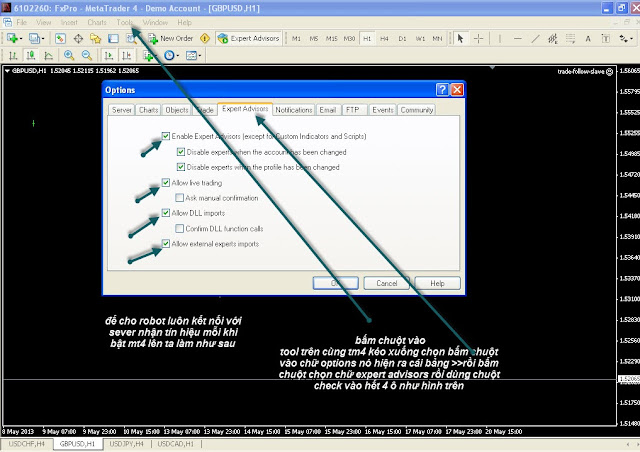Screen dimensions: 640x452
Task: Set timeframe to MN
Action: pos(437,38)
